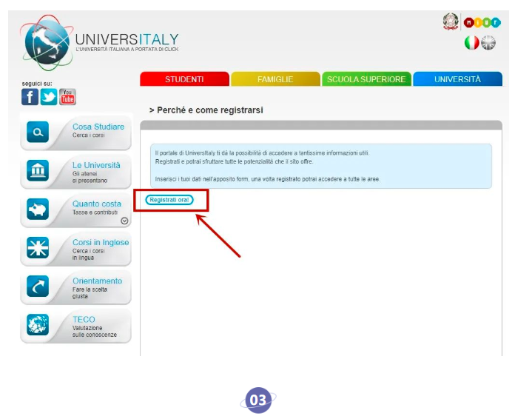Click the 'Perché e come registrarsi' heading
532x419 pixels.
point(206,110)
